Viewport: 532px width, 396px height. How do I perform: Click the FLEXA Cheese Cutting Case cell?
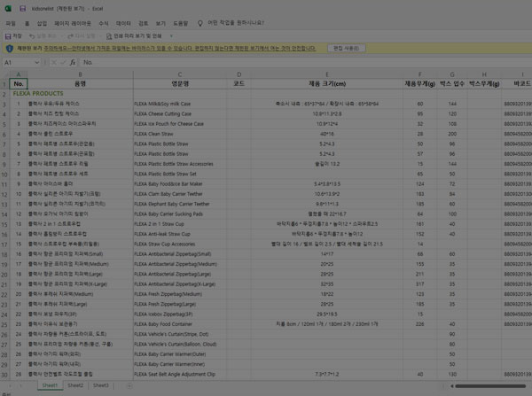[x=180, y=114]
